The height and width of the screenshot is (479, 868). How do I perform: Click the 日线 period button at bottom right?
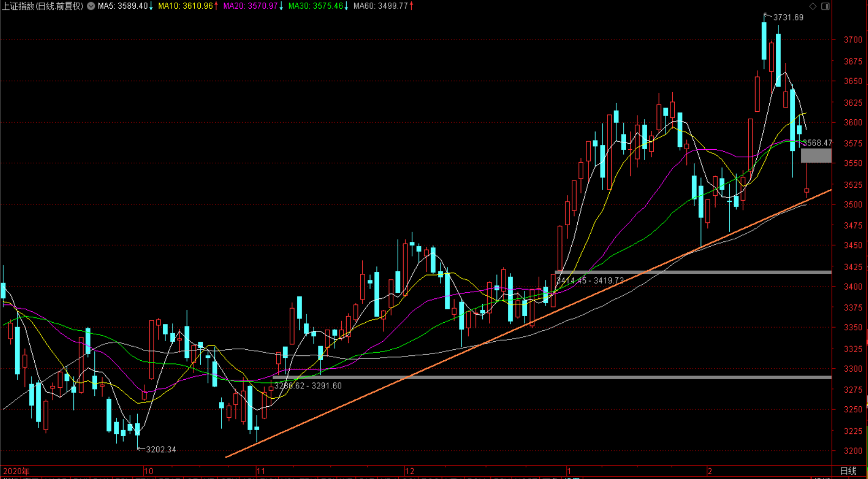pyautogui.click(x=848, y=471)
